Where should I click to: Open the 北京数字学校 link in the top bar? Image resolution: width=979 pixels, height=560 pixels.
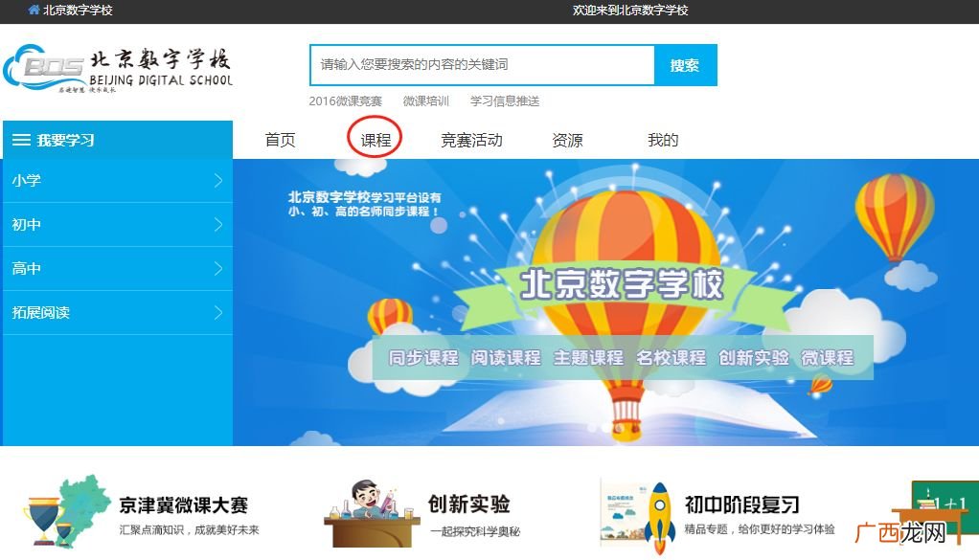click(x=78, y=10)
